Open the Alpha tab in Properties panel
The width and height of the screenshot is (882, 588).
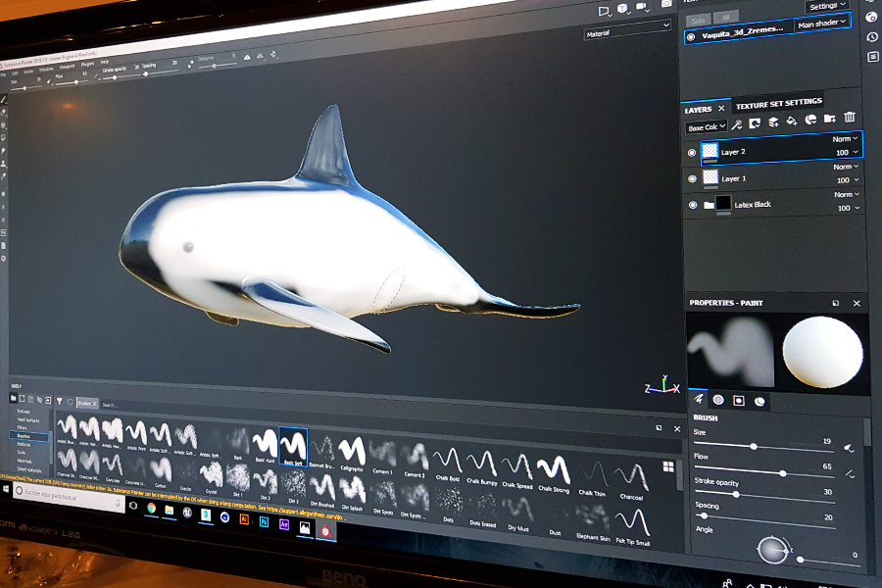click(717, 400)
